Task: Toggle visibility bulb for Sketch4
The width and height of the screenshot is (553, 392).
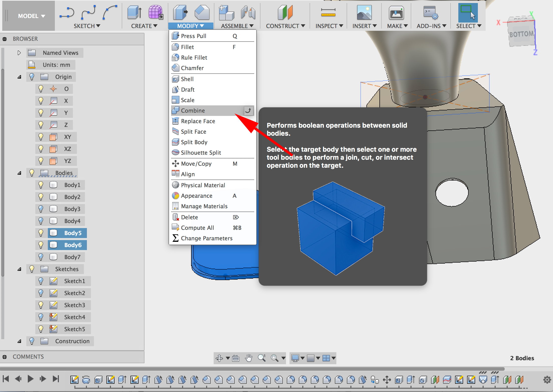Action: 41,317
